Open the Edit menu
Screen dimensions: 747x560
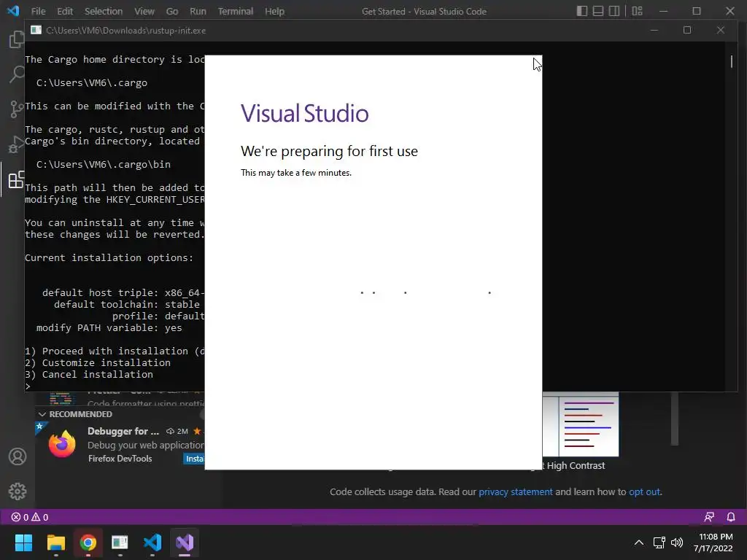pyautogui.click(x=65, y=11)
